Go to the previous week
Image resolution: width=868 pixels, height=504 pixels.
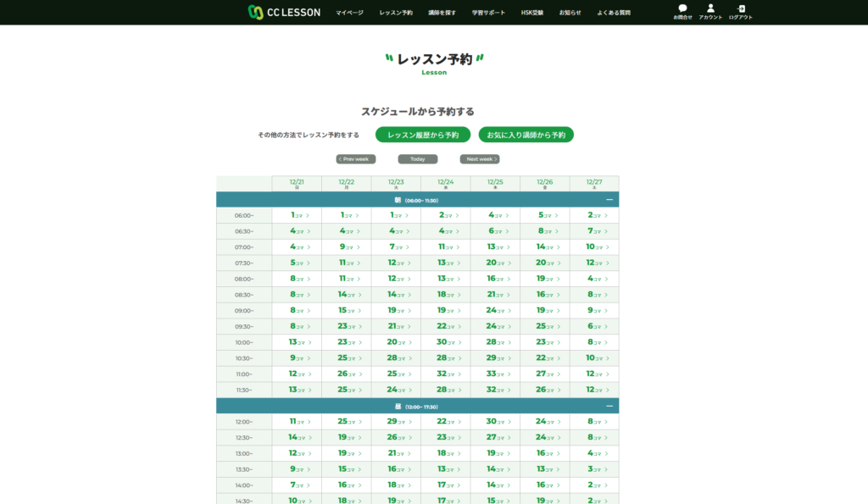click(x=356, y=159)
